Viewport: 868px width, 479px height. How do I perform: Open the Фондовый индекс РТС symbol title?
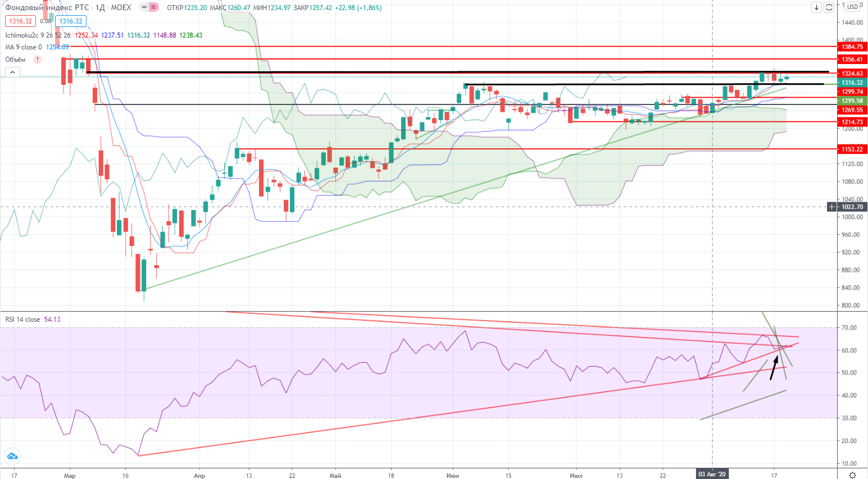click(x=47, y=7)
